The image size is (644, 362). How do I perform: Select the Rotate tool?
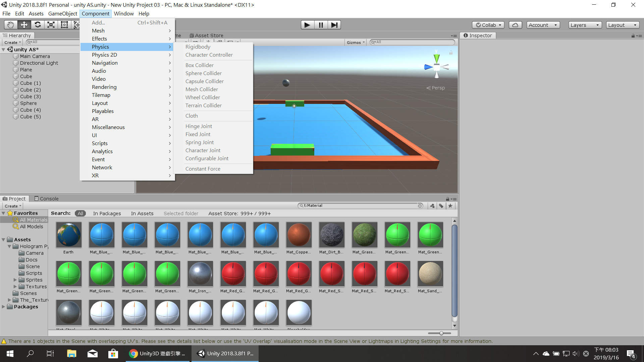(x=38, y=24)
